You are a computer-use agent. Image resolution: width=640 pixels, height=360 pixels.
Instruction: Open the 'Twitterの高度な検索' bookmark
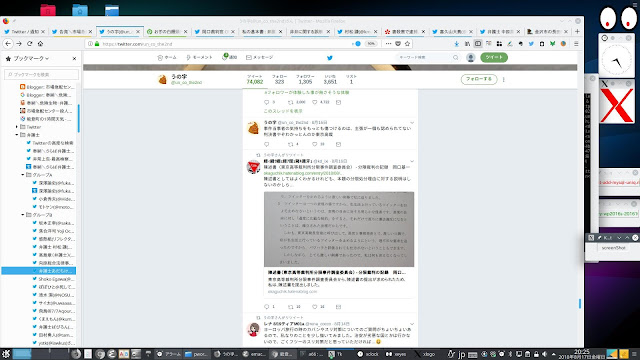[50, 143]
